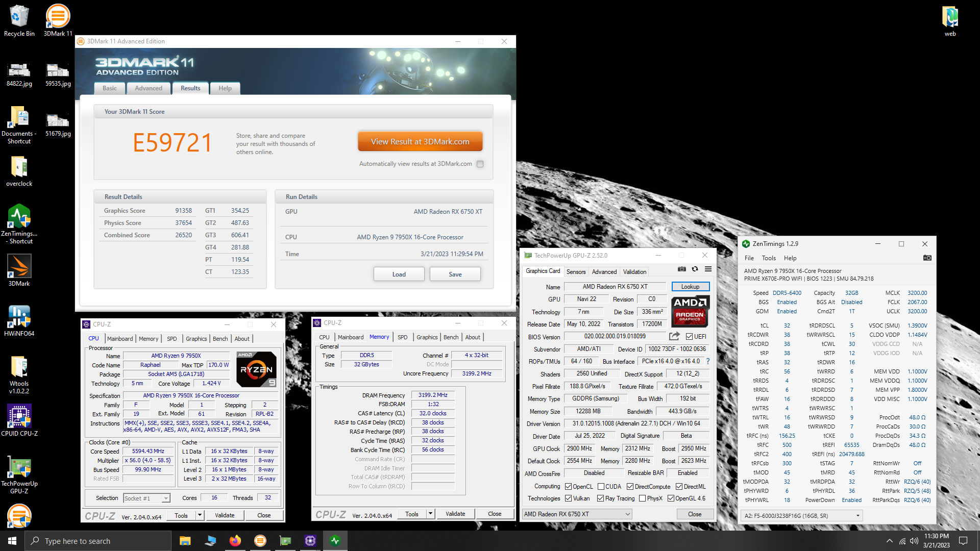This screenshot has width=980, height=551.
Task: Click GPU-Z refresh icon
Action: pos(695,269)
